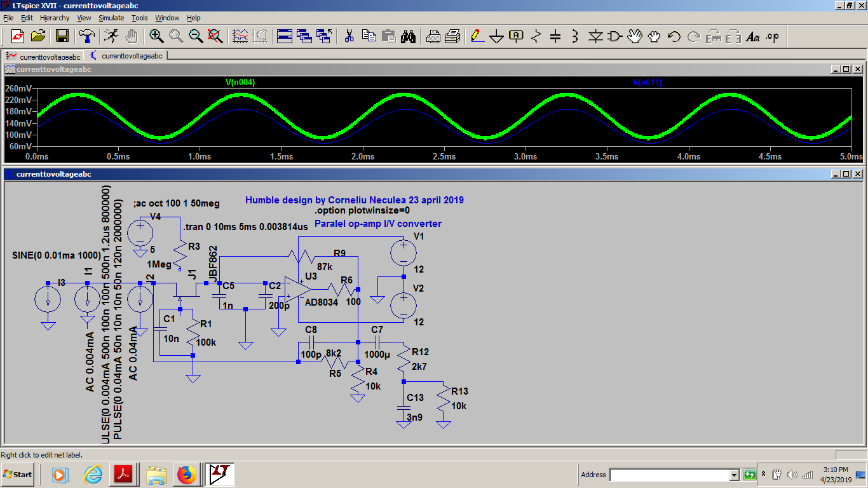Halt simulation using the hand icon
This screenshot has height=488, width=868.
(132, 36)
